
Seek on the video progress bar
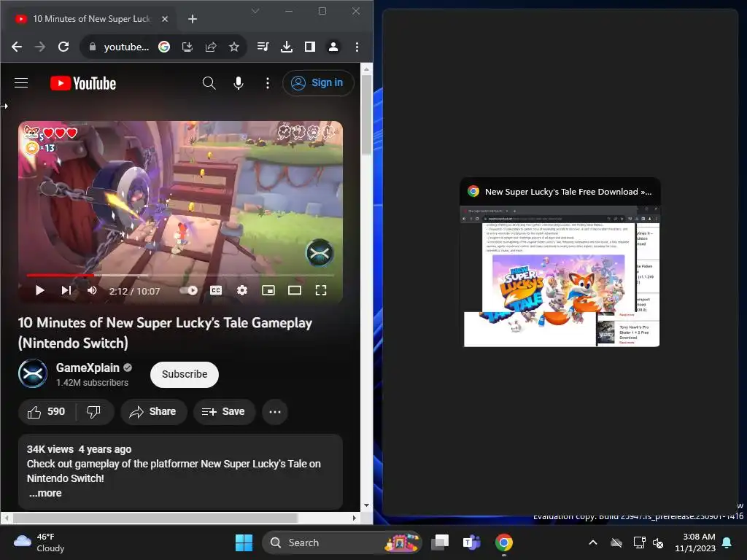pyautogui.click(x=180, y=275)
